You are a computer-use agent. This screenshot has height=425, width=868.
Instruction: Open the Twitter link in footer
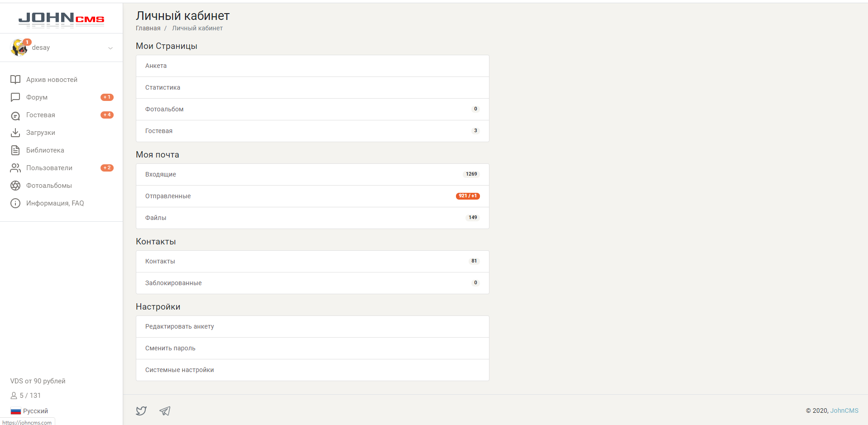pos(141,411)
